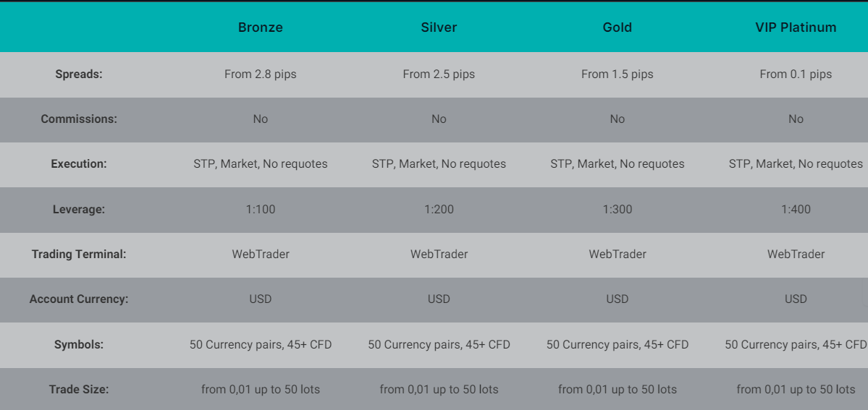Viewport: 868px width, 410px height.
Task: Select the Bronze account column header
Action: [x=261, y=27]
